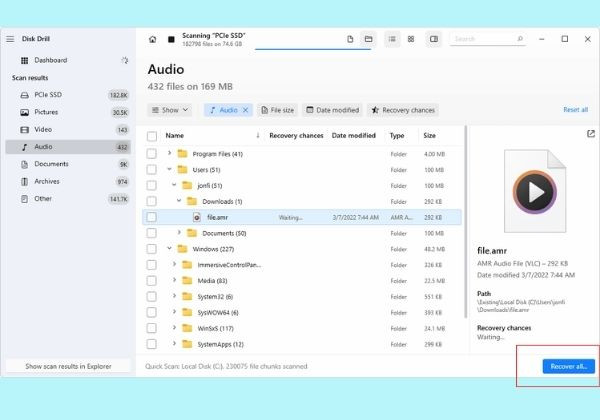Sort by Size column header
Viewport: 600px width, 420px height.
point(429,135)
